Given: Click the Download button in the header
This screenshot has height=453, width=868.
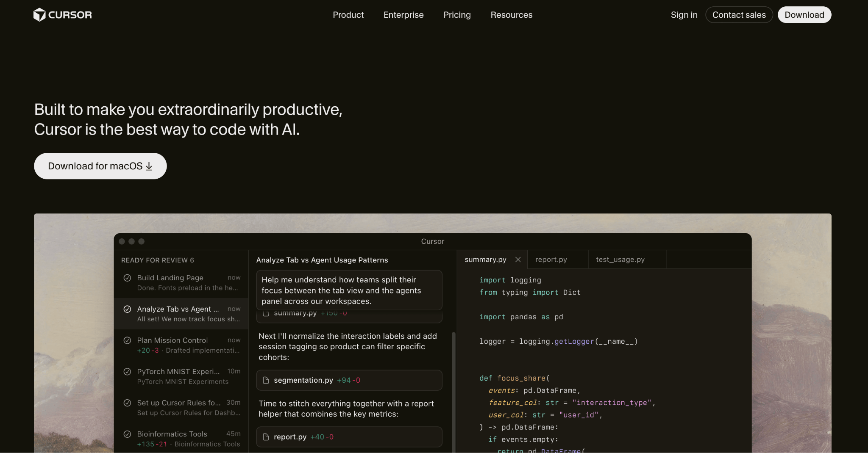Looking at the screenshot, I should (804, 14).
